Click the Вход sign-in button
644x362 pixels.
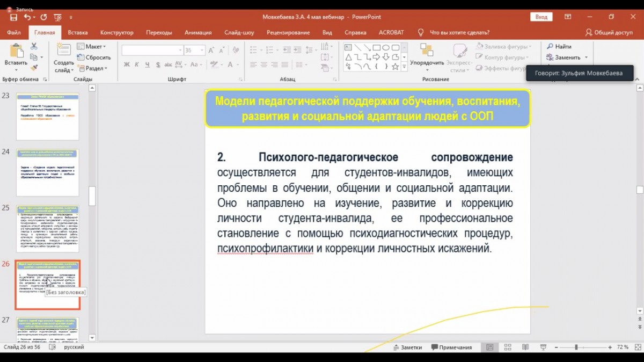(x=541, y=17)
